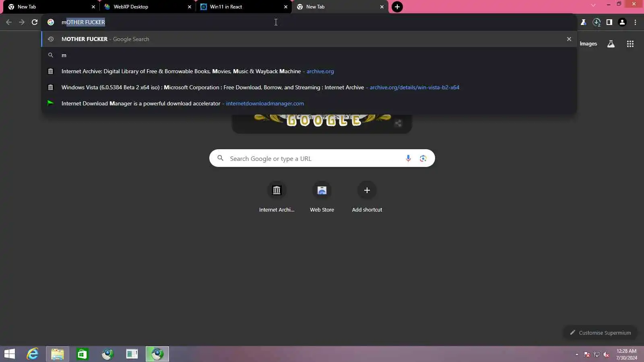Open the Store app on taskbar
Image resolution: width=644 pixels, height=362 pixels.
[83, 354]
